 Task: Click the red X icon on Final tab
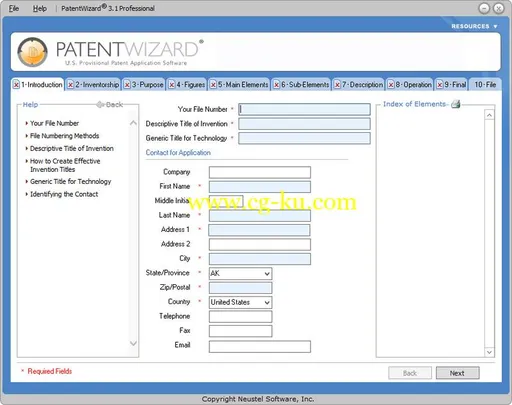coord(440,85)
